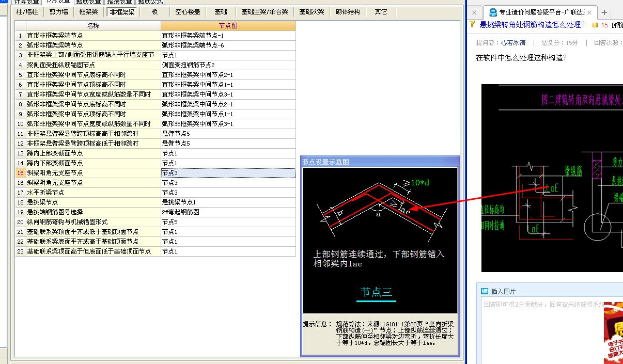The height and width of the screenshot is (364, 623).
Task: Select row 非框架悬臂梁悬臂跨顶标高高于相邻跨时
Action: click(x=94, y=134)
